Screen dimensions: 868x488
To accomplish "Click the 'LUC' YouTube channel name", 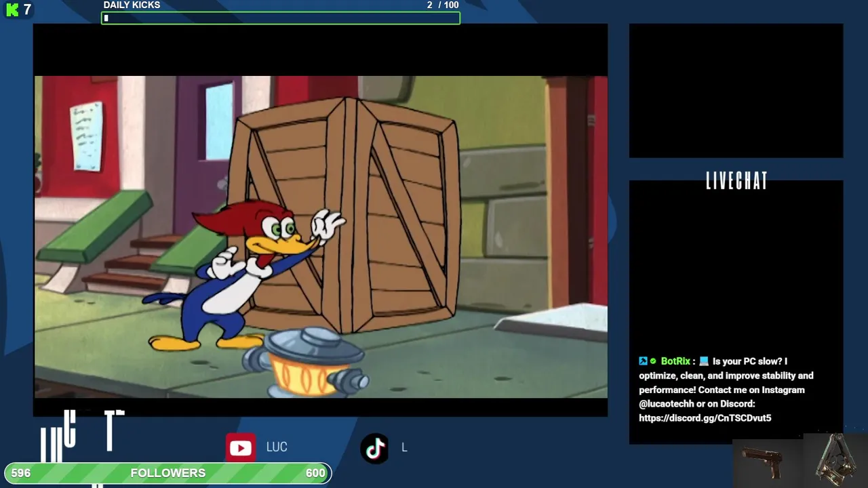I will coord(277,447).
